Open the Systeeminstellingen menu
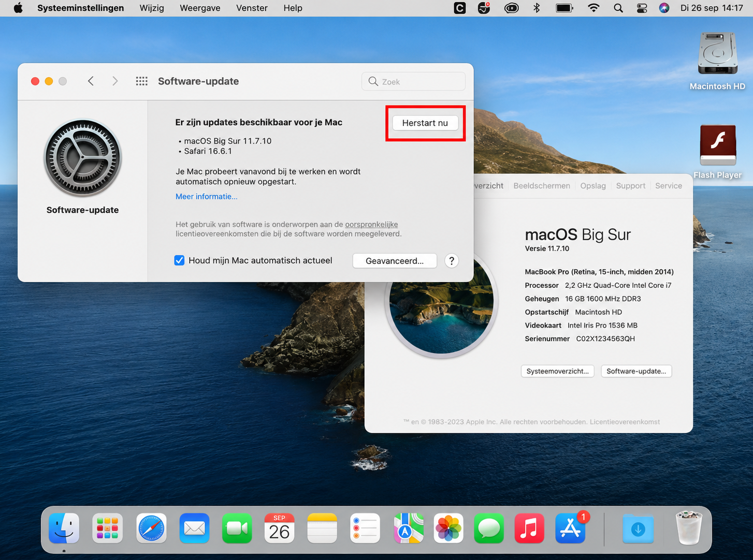Viewport: 753px width, 560px height. (x=80, y=8)
